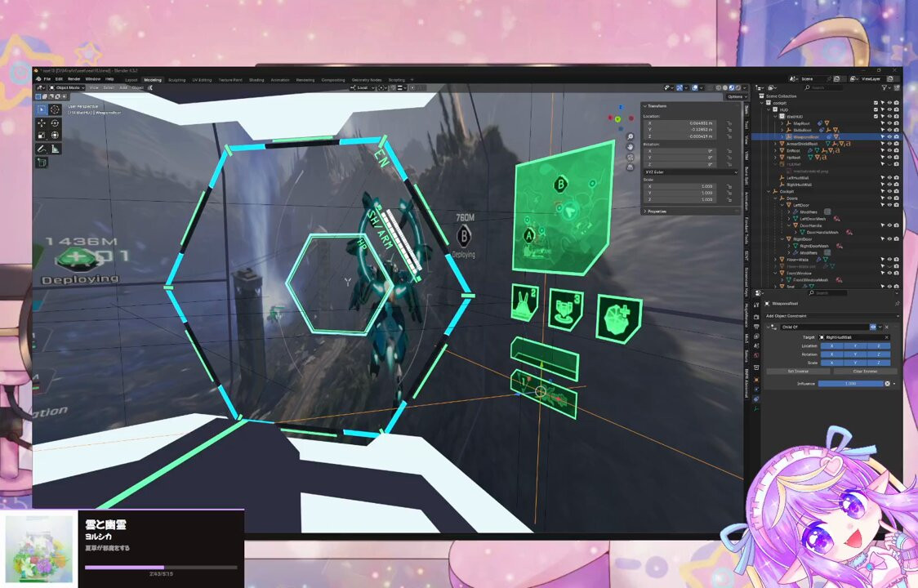This screenshot has height=588, width=918.
Task: Open the File menu
Action: (x=47, y=79)
